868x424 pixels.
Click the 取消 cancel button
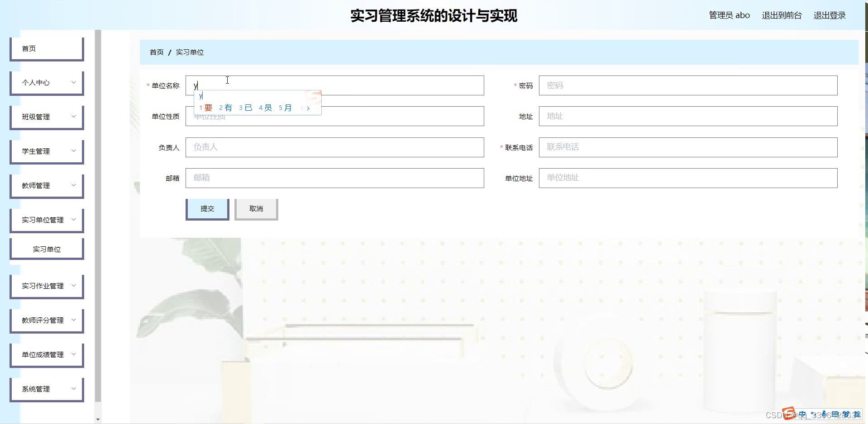click(256, 209)
